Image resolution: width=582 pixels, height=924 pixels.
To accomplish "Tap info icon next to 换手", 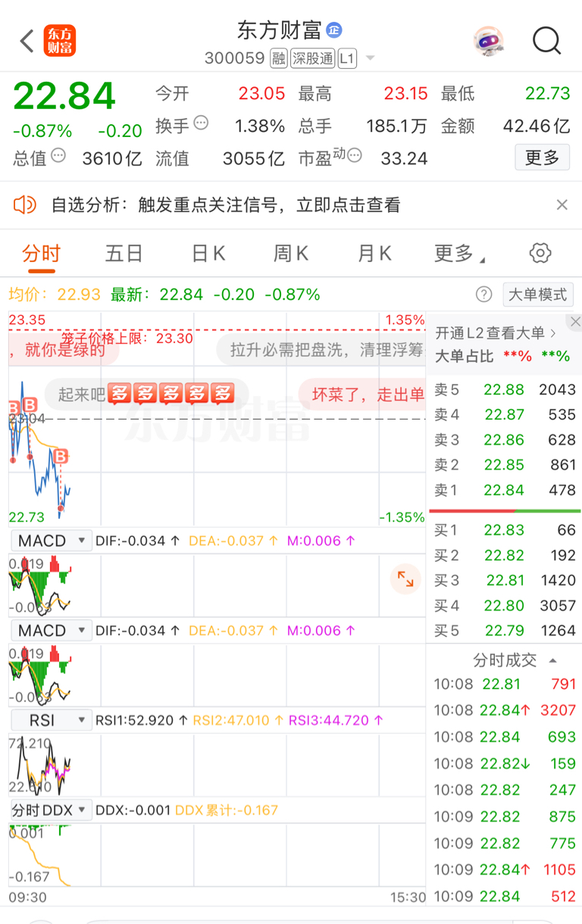I will click(x=201, y=123).
